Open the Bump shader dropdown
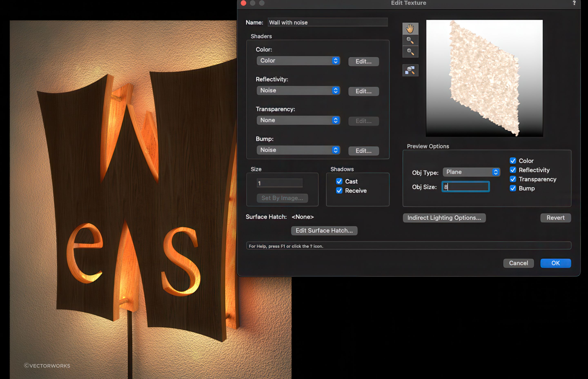Screen dimensions: 588x379 [x=298, y=150]
